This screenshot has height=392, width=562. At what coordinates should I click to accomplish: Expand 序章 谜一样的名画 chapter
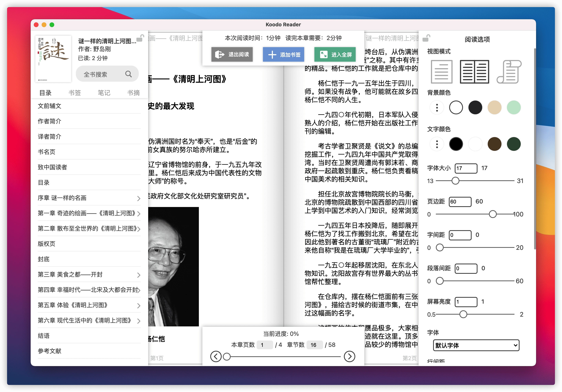pyautogui.click(x=139, y=198)
